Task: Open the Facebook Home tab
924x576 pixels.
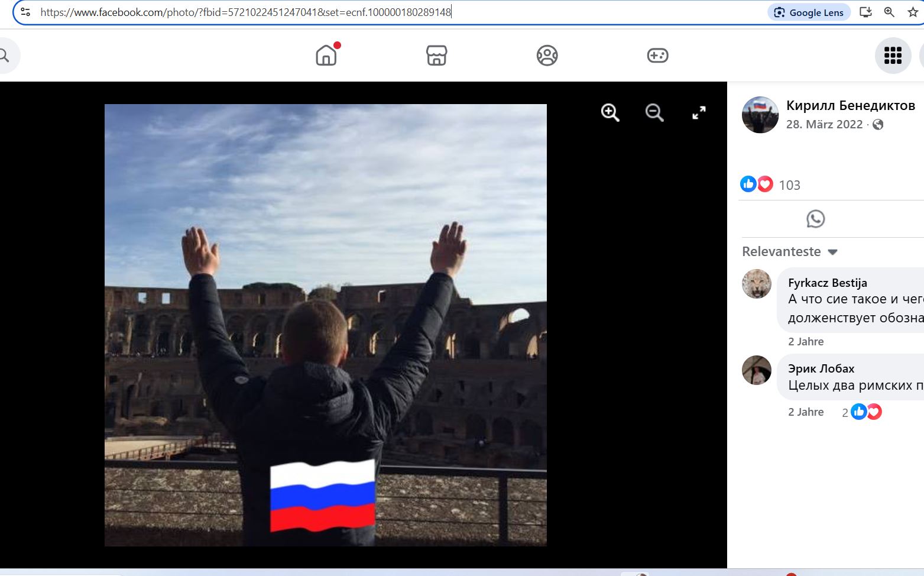Action: pos(326,55)
